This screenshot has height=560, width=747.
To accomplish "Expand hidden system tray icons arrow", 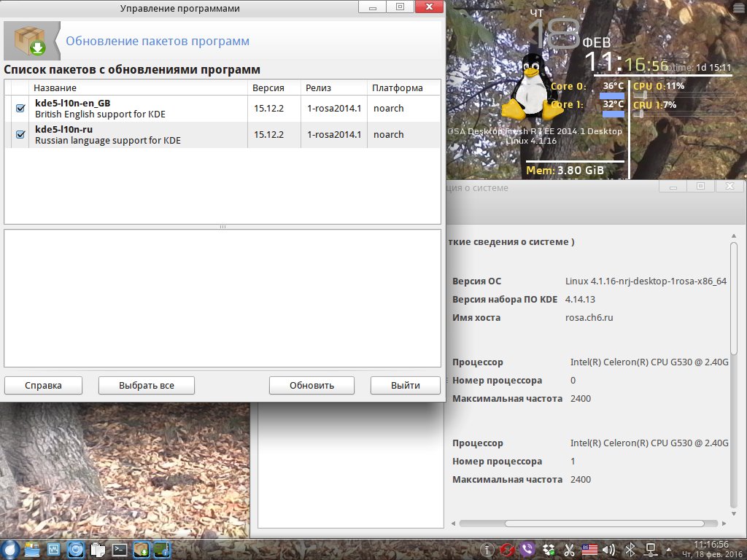I will click(x=668, y=550).
